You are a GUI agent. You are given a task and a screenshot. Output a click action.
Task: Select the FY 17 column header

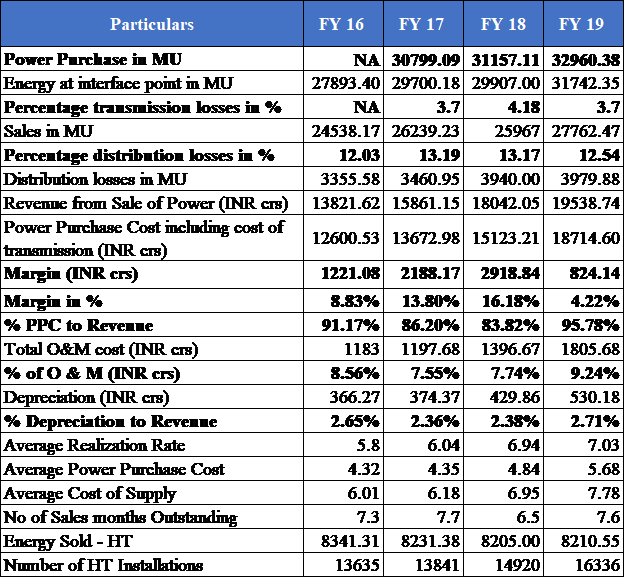pyautogui.click(x=423, y=24)
